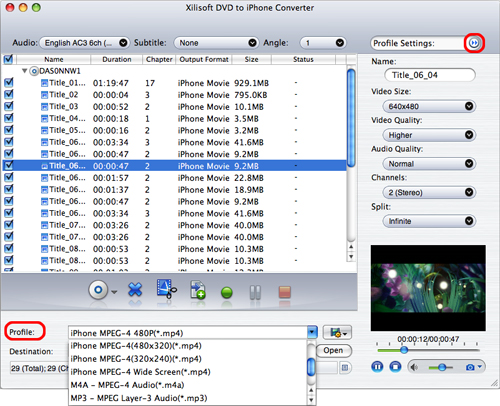Click the Open destination button

(333, 350)
